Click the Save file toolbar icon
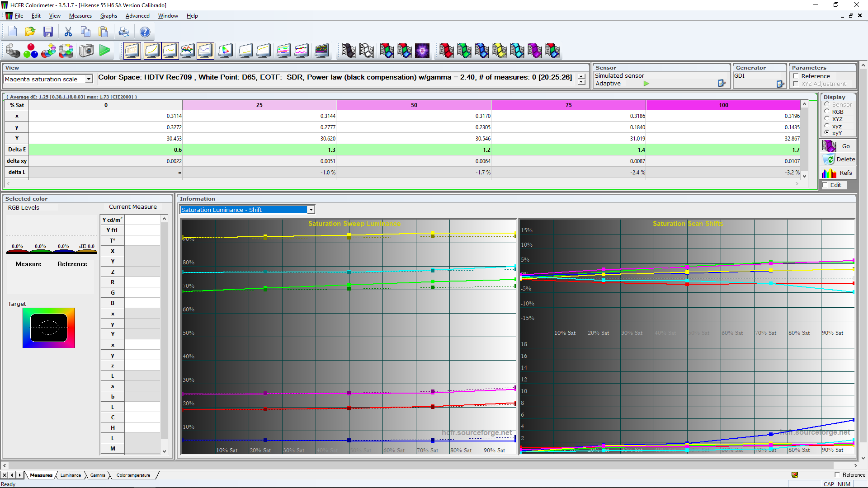This screenshot has width=868, height=488. 48,32
